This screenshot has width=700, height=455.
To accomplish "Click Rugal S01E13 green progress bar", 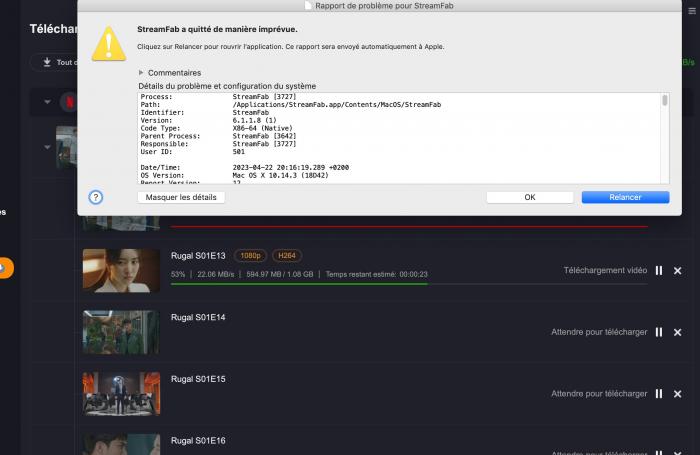I will tap(299, 284).
